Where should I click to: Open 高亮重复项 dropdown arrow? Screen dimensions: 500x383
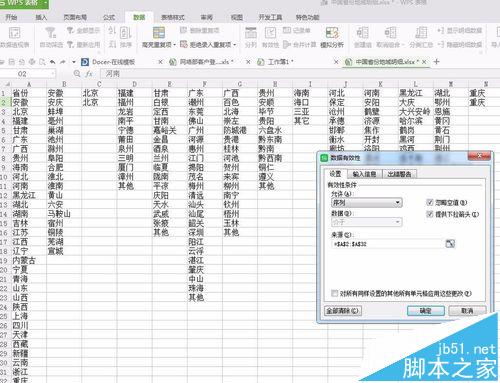click(174, 45)
